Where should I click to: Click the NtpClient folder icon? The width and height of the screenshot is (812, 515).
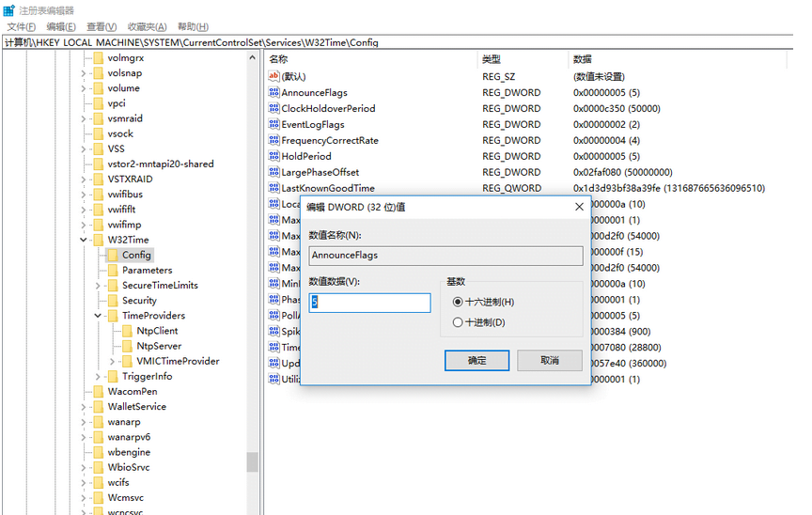pos(127,331)
